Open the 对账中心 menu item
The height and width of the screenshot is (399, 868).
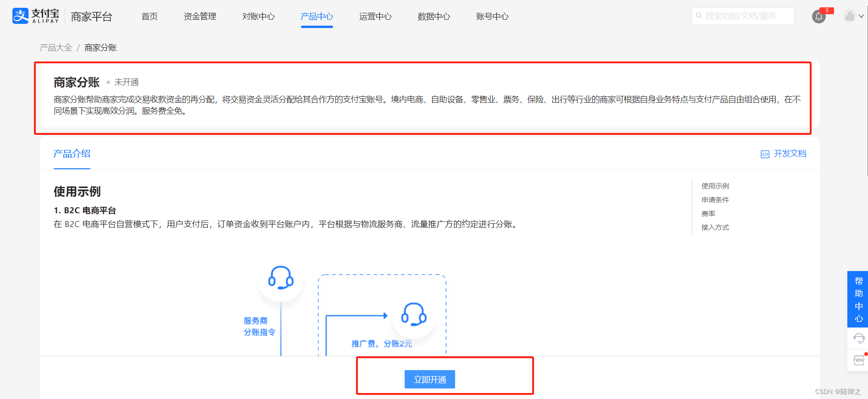pos(258,17)
